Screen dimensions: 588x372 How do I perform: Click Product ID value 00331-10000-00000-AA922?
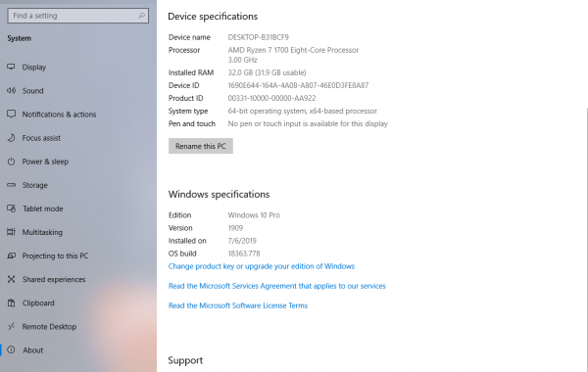[271, 98]
